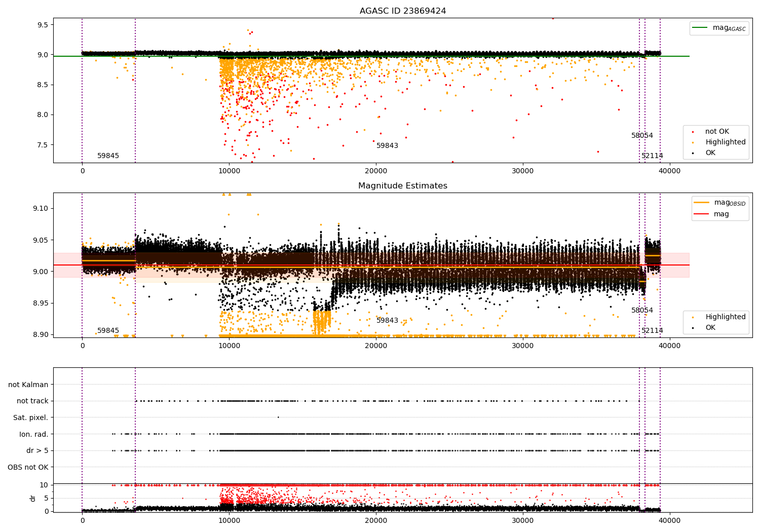The image size is (760, 532).
Task: Click x-tick 10000 under the dr plot
Action: pos(229,521)
